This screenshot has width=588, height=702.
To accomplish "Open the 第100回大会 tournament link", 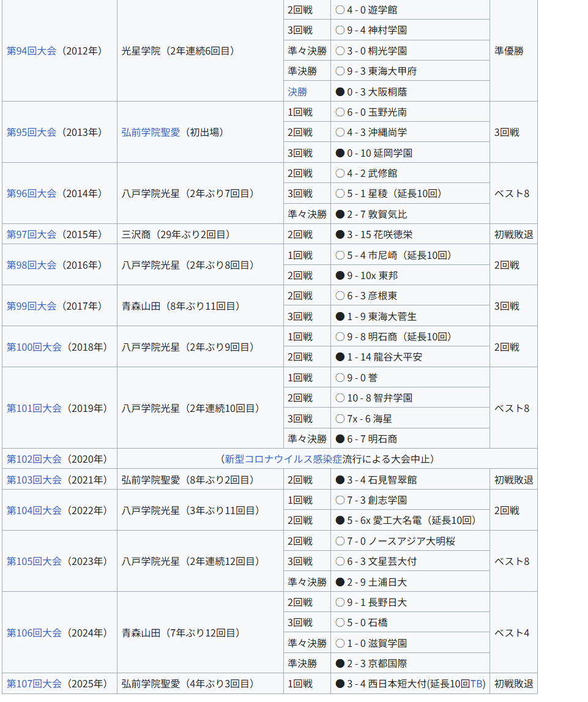I will coord(34,347).
